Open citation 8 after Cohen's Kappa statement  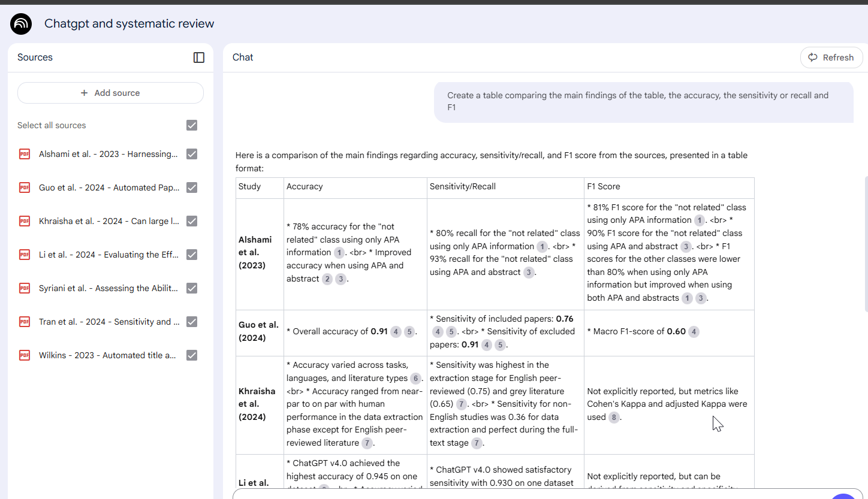[614, 418]
